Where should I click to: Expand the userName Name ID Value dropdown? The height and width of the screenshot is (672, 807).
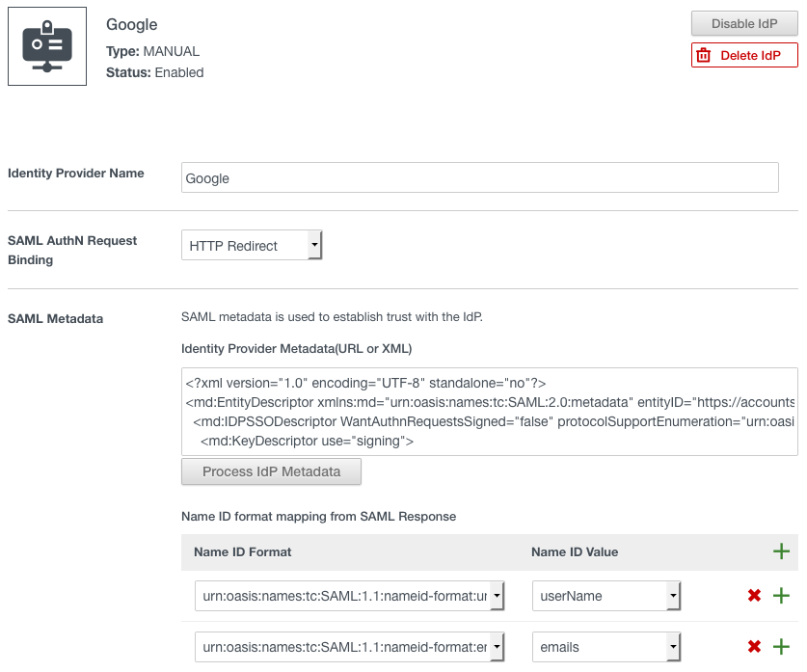[606, 596]
